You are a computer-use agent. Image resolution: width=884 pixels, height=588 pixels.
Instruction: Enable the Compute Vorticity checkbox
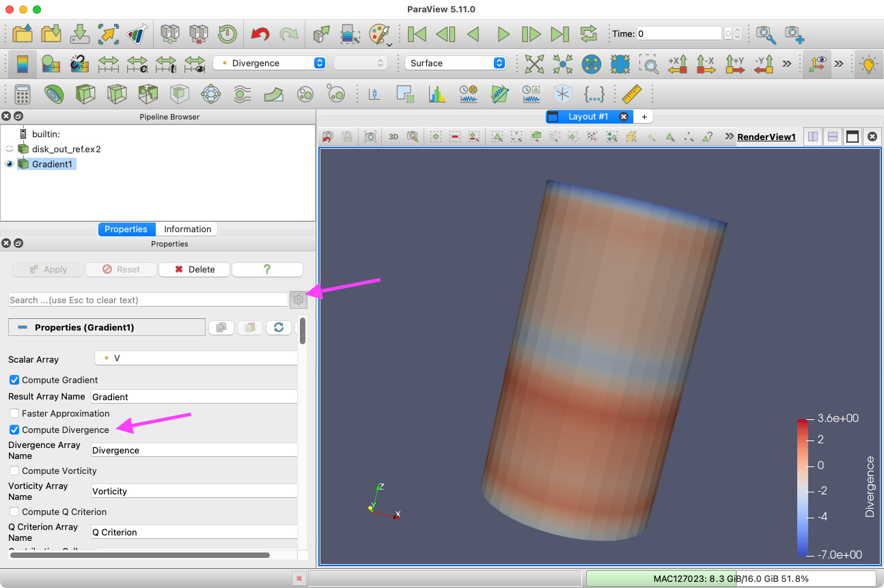click(14, 471)
